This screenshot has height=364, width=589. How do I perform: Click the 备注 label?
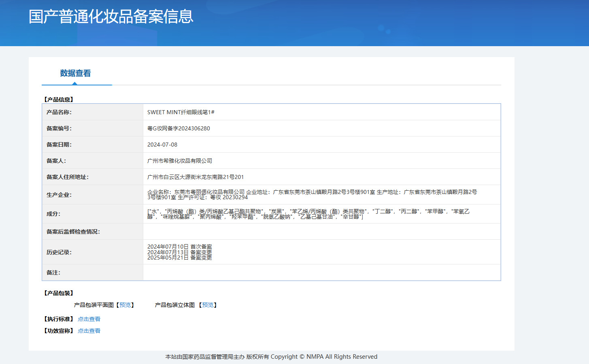pyautogui.click(x=53, y=272)
